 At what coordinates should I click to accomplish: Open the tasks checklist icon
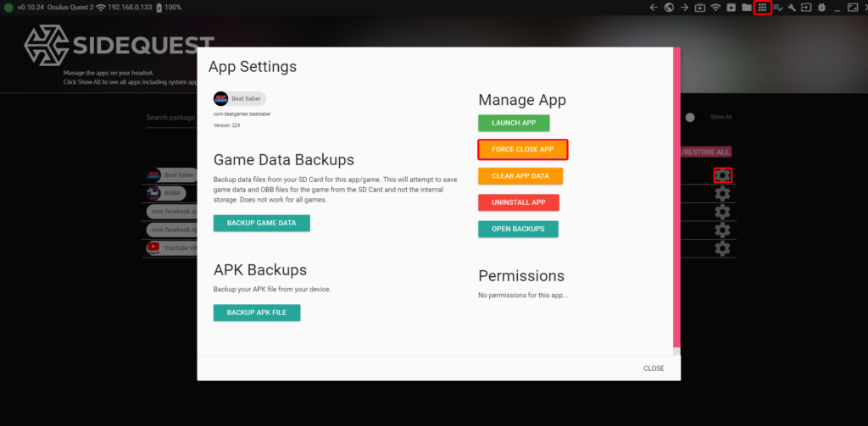point(778,8)
